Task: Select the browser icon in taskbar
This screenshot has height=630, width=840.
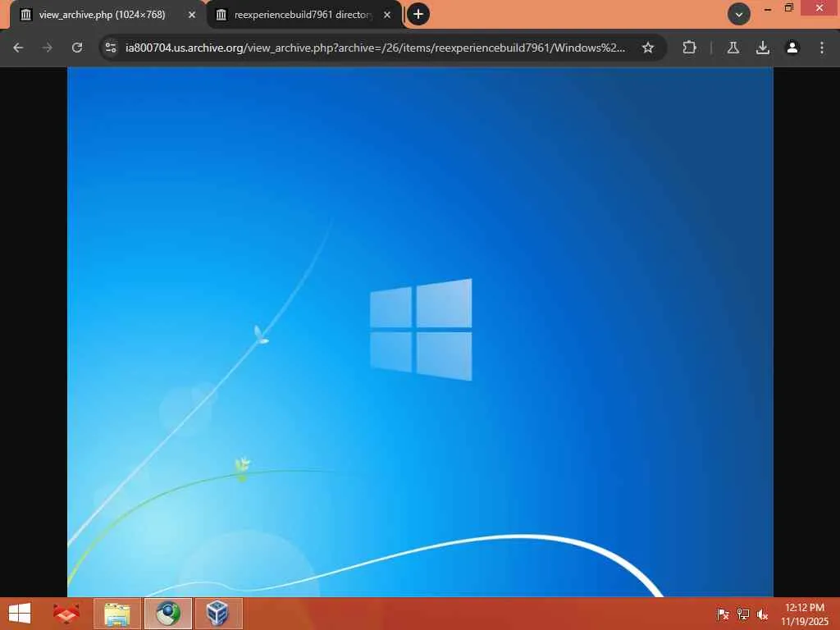Action: [167, 614]
